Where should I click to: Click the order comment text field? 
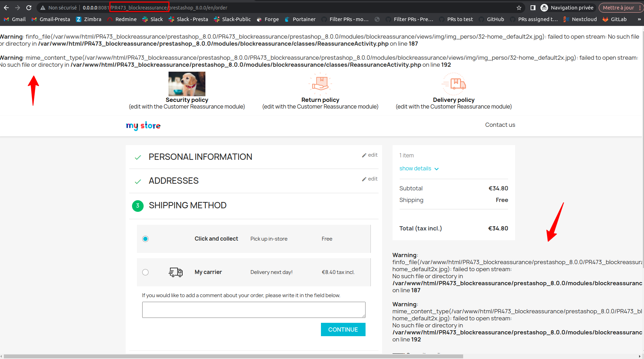(x=253, y=309)
